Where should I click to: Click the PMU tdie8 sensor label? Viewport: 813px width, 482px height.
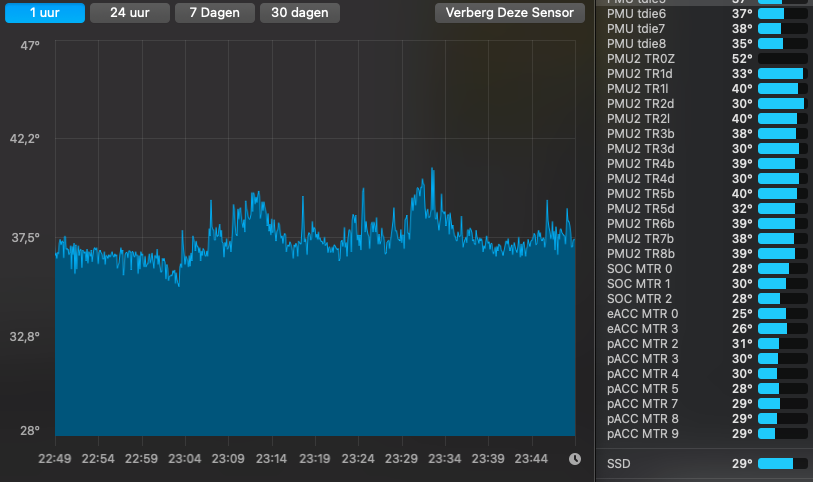[636, 44]
